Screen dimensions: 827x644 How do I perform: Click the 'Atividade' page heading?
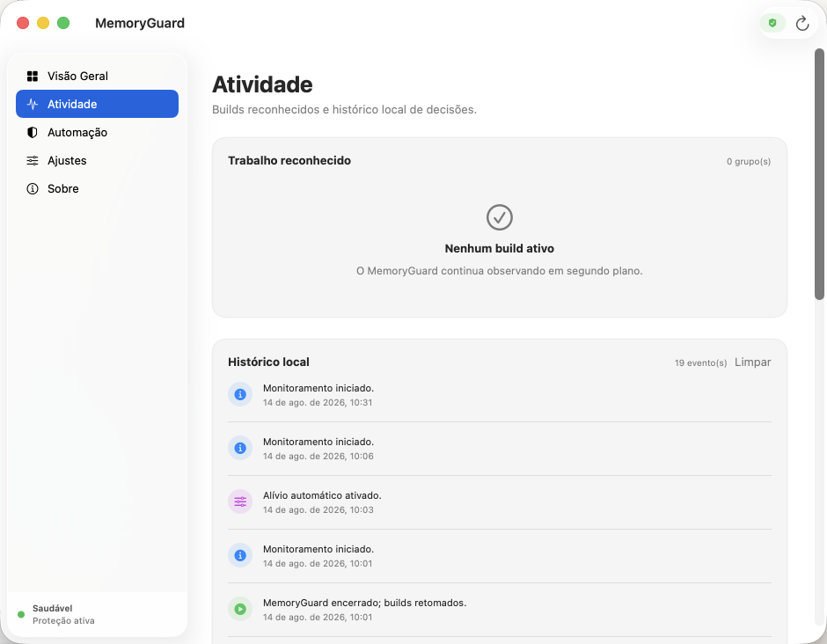pos(262,84)
